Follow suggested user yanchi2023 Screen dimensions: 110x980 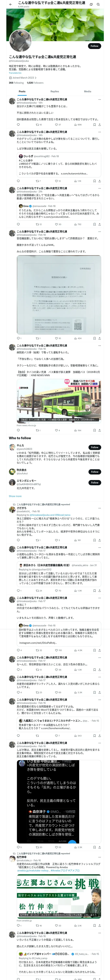pyautogui.click(x=95, y=447)
